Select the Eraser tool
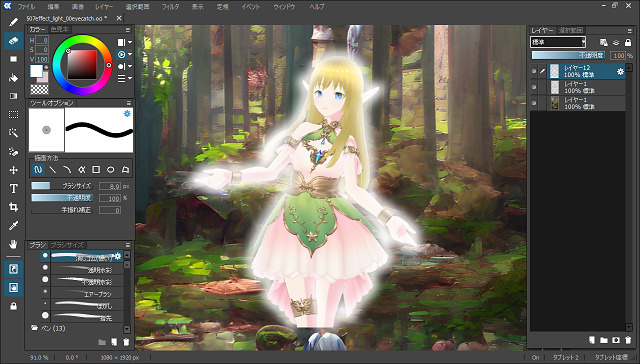The image size is (640, 364). [x=13, y=40]
